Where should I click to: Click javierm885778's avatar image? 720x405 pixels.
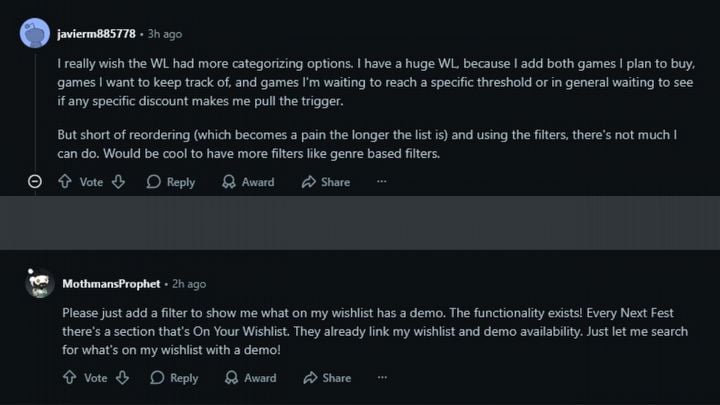point(35,34)
